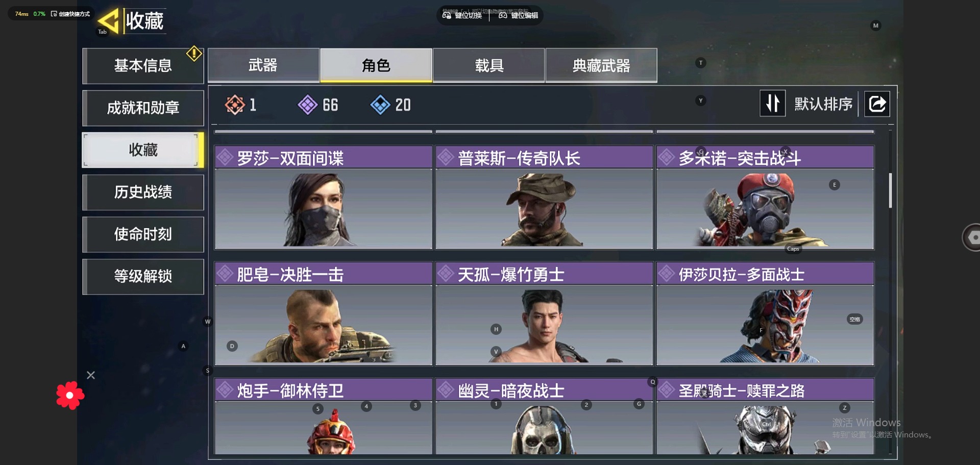Toggle the sort order arrows icon
The width and height of the screenshot is (980, 465).
(x=772, y=104)
